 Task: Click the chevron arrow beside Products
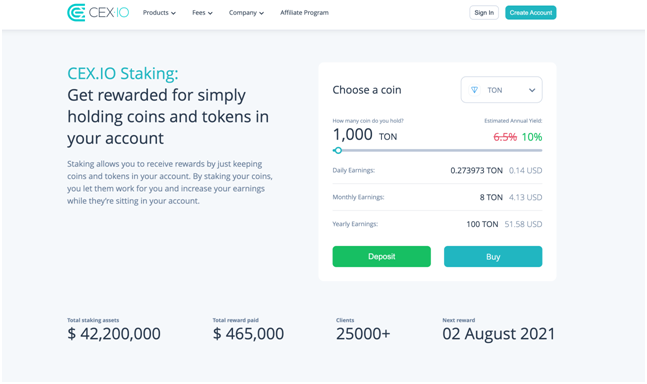pos(174,13)
